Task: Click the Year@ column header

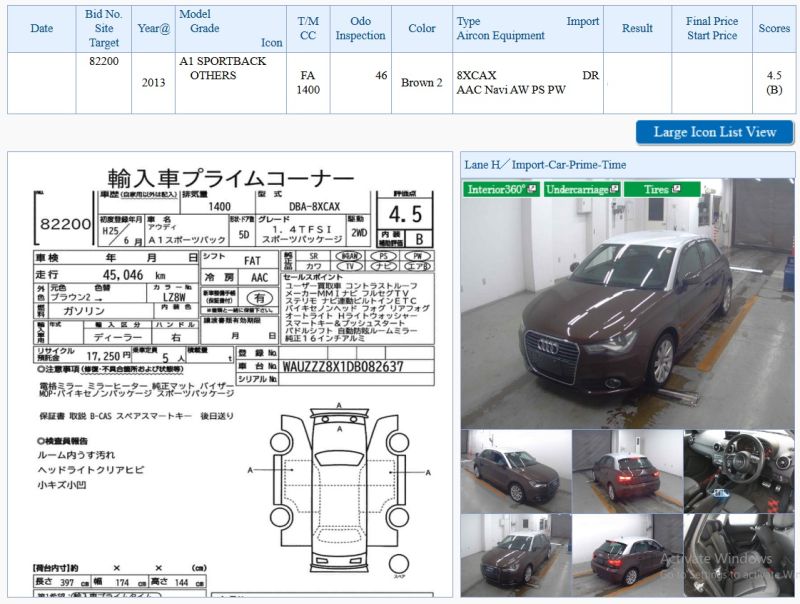Action: tap(154, 29)
